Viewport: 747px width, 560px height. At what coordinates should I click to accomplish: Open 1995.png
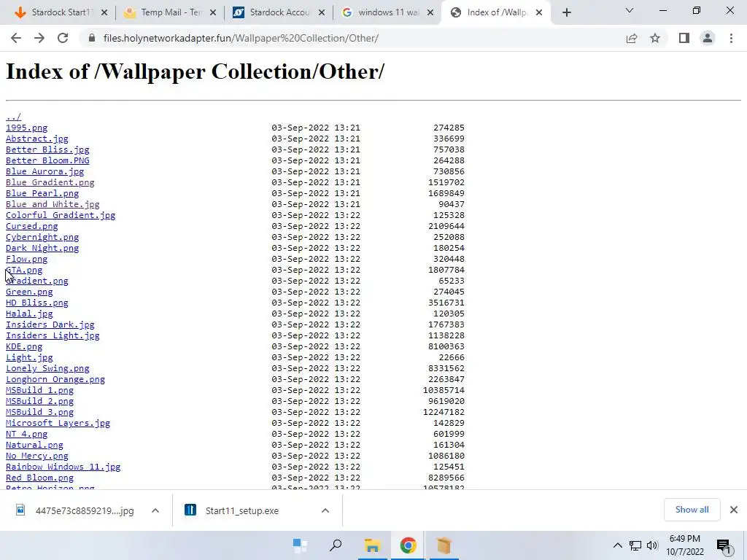[27, 128]
